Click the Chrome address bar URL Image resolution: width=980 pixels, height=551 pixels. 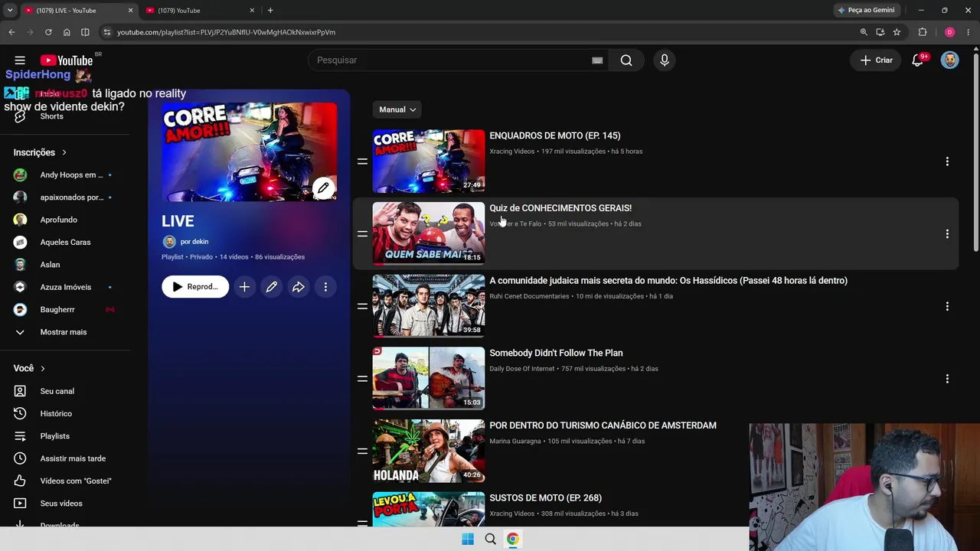click(x=226, y=32)
